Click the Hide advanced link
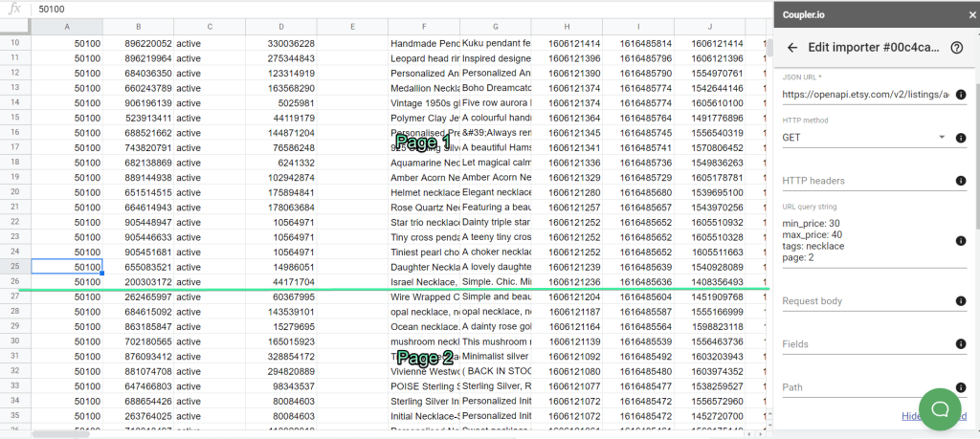 click(x=934, y=416)
